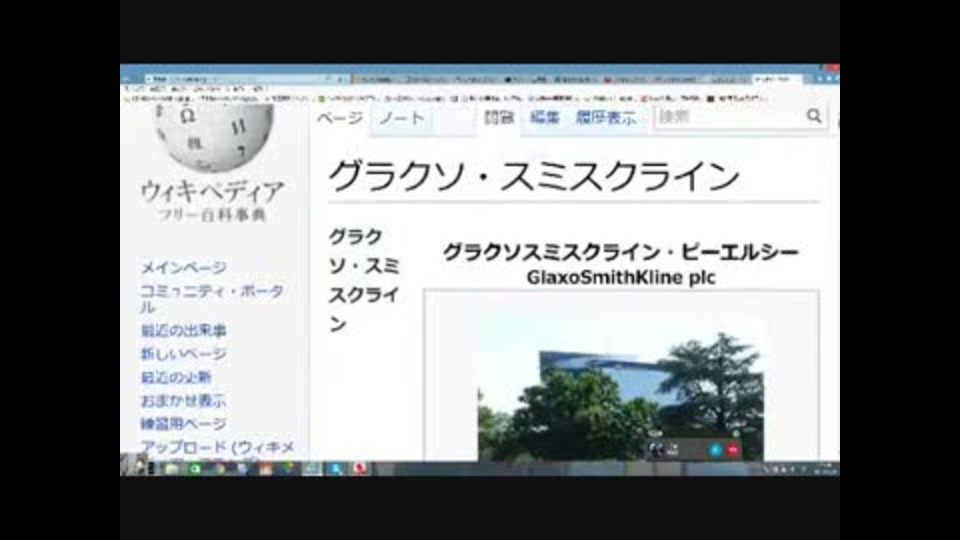Open コミュニティ・ポータル link
The height and width of the screenshot is (540, 960).
[212, 298]
